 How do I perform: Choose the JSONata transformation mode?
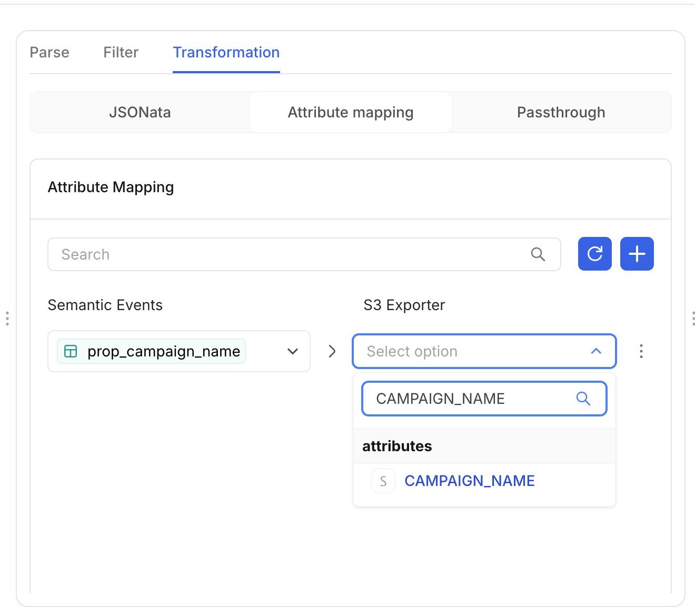[140, 112]
